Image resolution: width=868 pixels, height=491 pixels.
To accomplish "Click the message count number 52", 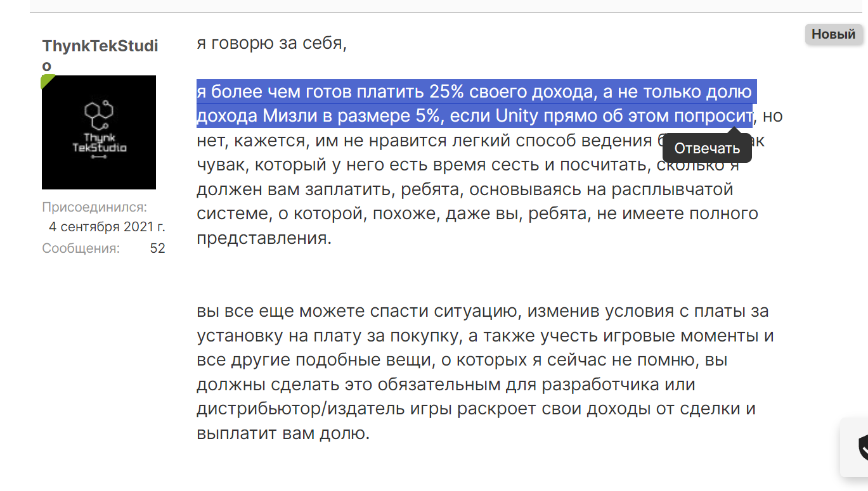I will 157,248.
